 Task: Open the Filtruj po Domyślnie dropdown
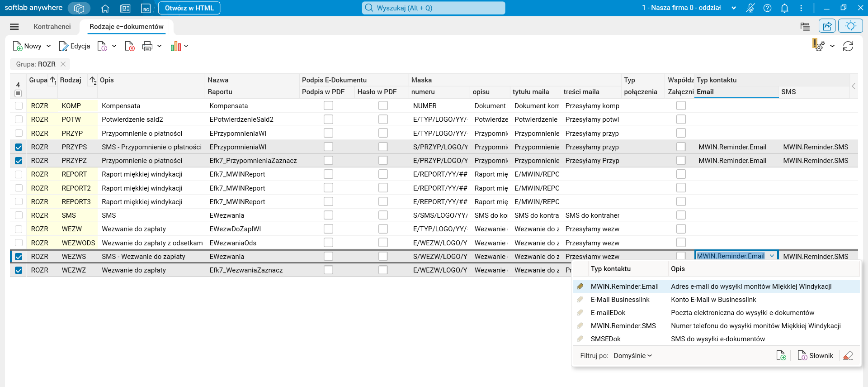633,356
